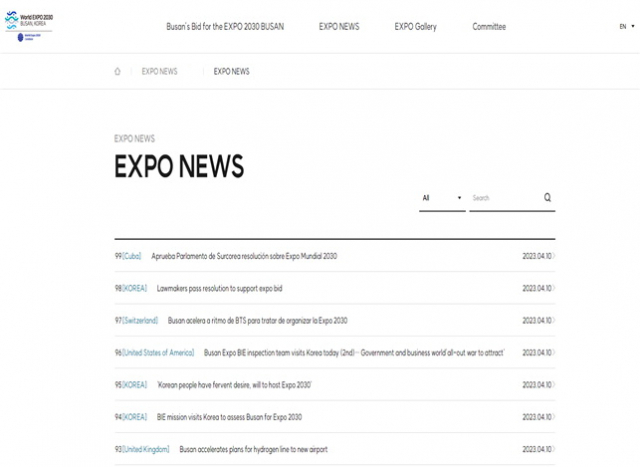
Task: Read 'Korean people have fervent desire' article
Action: pyautogui.click(x=235, y=385)
